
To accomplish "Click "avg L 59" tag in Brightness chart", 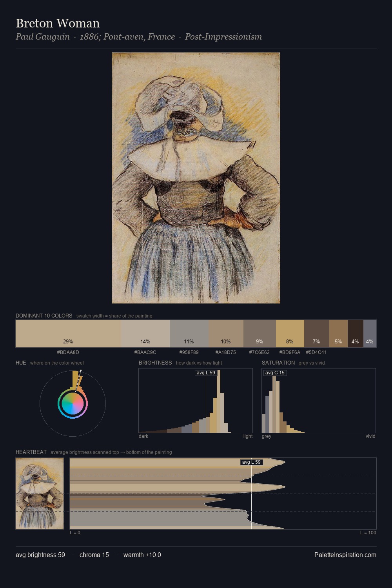I will pyautogui.click(x=206, y=373).
